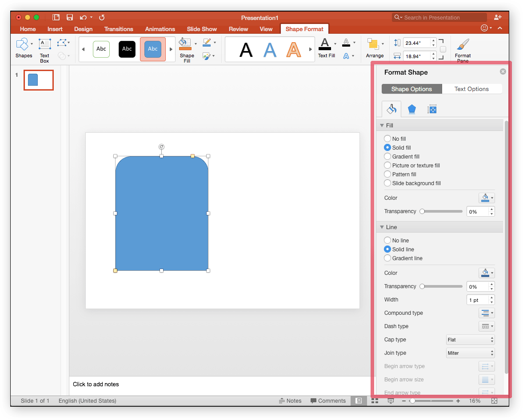Open the Size & Properties icon
Viewport: 523px width, 420px height.
tap(431, 109)
